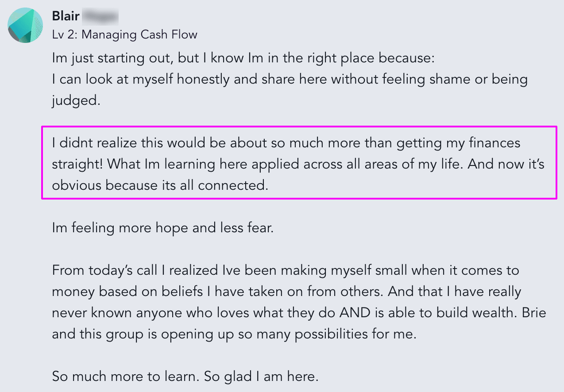Open the Lv 2: Managing Cash Flow label

click(x=124, y=35)
